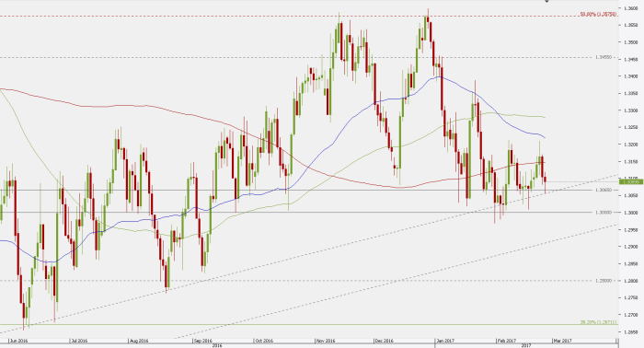Select the 1.30000 support line label
644x348 pixels.
tap(603, 212)
